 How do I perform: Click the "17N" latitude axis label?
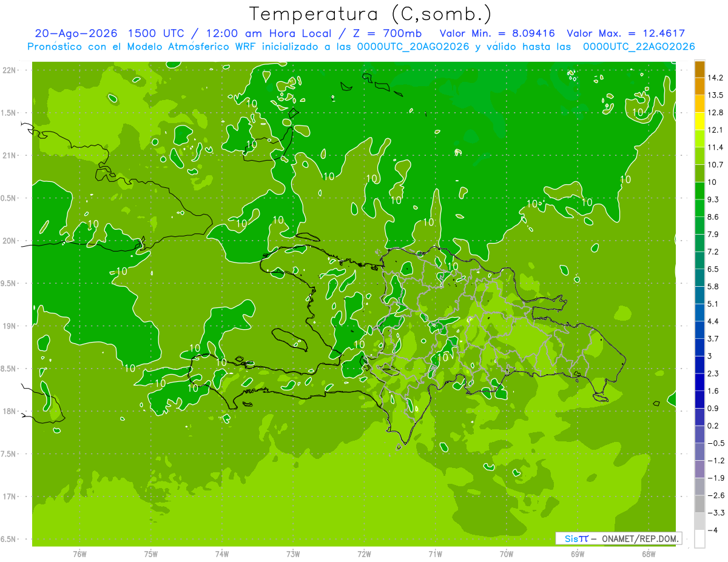(10, 497)
